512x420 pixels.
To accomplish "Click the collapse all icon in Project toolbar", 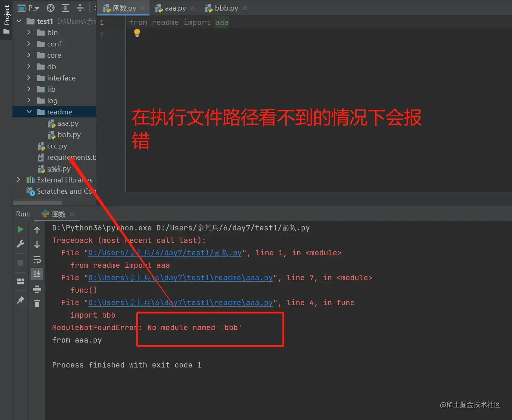I will [x=80, y=8].
